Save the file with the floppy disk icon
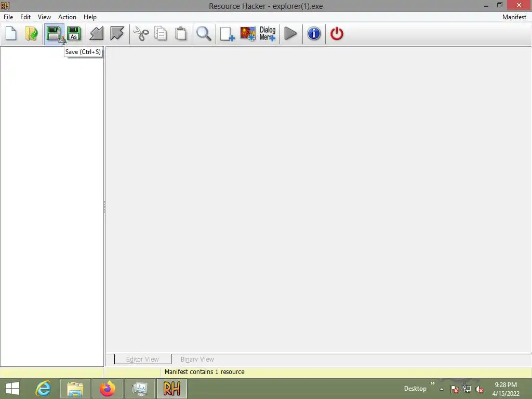532x399 pixels. (x=54, y=34)
